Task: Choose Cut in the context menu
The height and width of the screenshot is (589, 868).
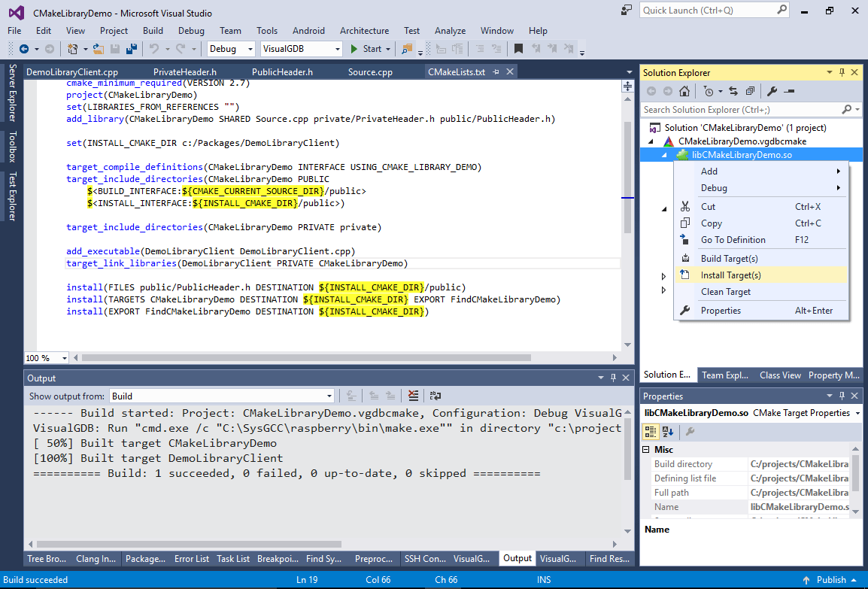Action: 760,206
